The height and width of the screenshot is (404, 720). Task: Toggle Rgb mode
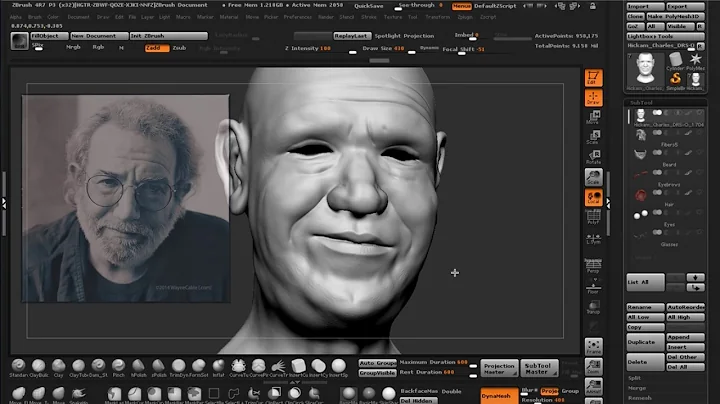click(98, 47)
